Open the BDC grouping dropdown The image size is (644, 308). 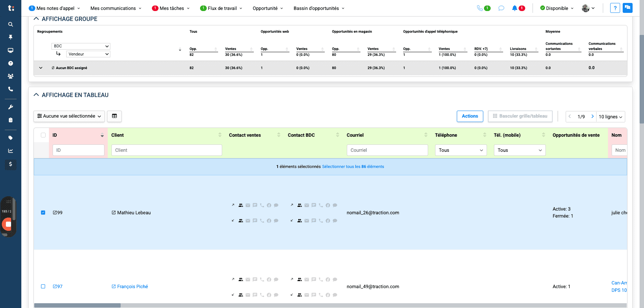pos(81,46)
